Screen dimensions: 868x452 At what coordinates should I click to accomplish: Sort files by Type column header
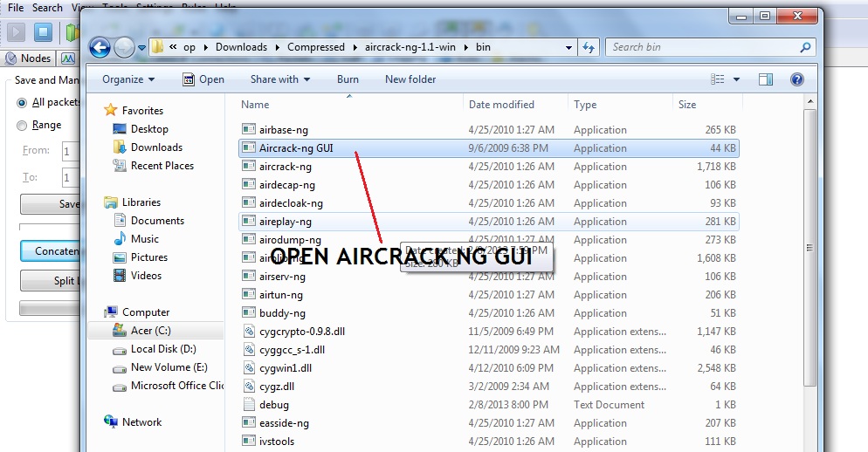point(585,105)
